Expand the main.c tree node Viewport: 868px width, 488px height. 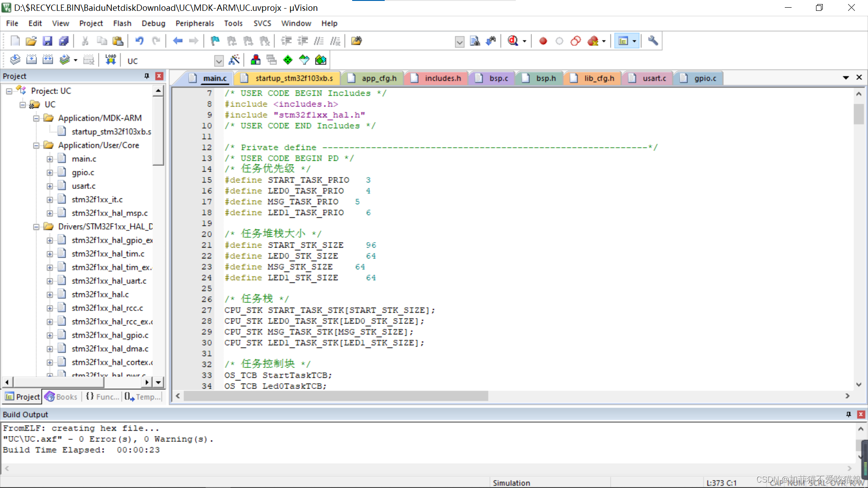pyautogui.click(x=50, y=159)
